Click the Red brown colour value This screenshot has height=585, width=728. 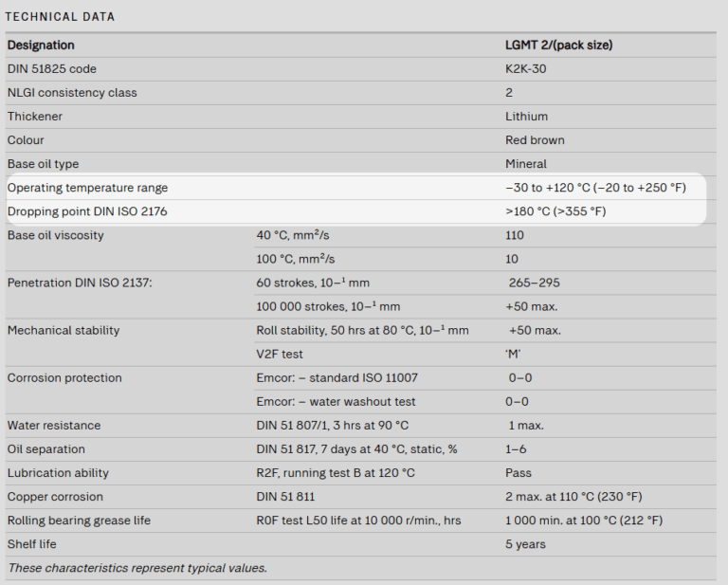[535, 140]
